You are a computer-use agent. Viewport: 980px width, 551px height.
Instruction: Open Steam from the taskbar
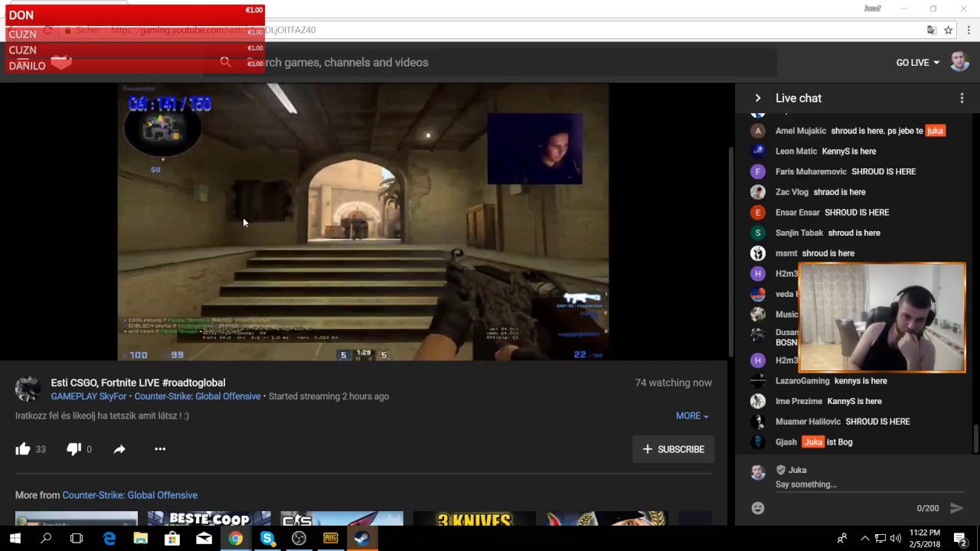click(x=362, y=539)
